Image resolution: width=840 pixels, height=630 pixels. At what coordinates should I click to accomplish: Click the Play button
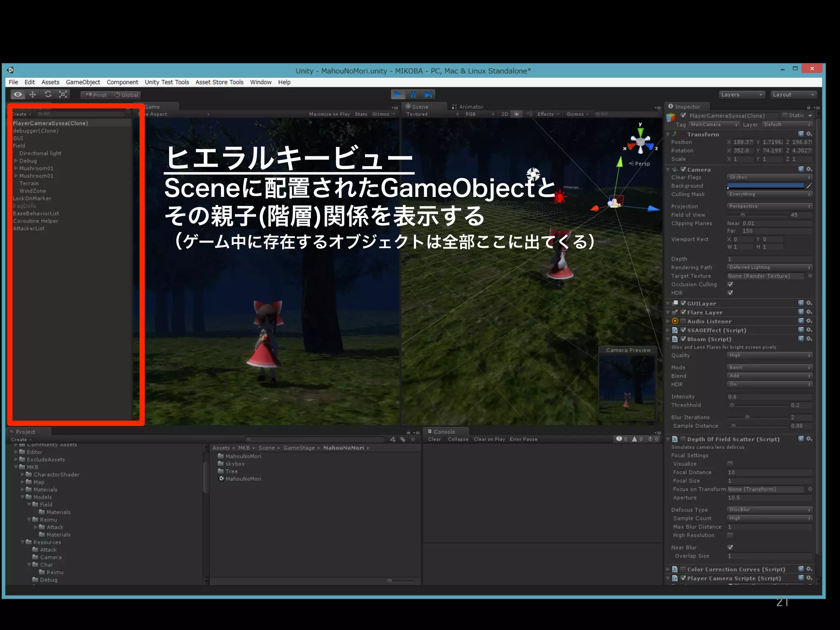point(398,95)
